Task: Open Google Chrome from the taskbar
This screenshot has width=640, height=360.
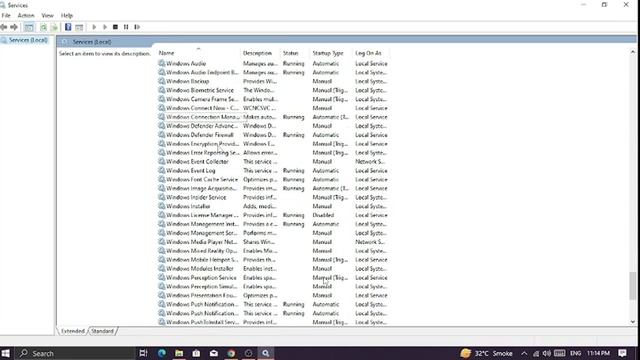Action: [x=231, y=353]
